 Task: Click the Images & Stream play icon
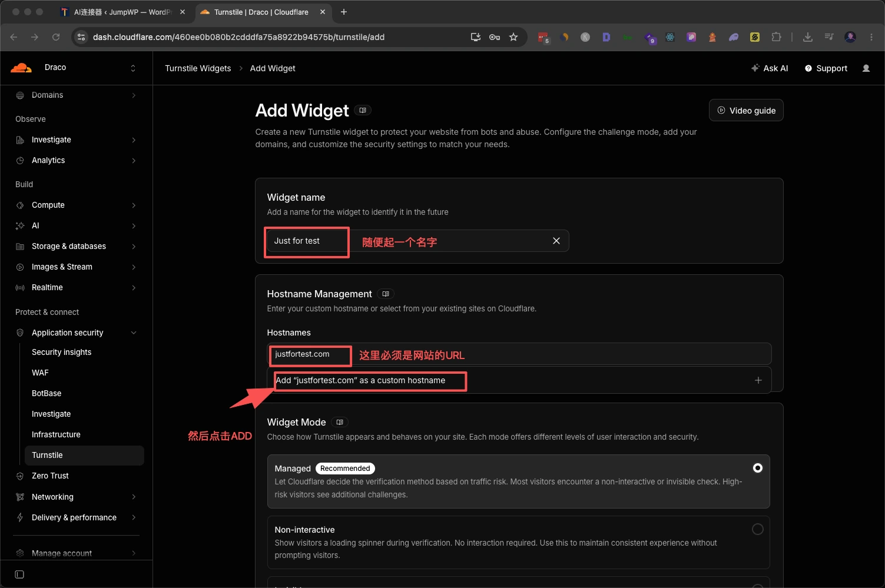point(20,267)
